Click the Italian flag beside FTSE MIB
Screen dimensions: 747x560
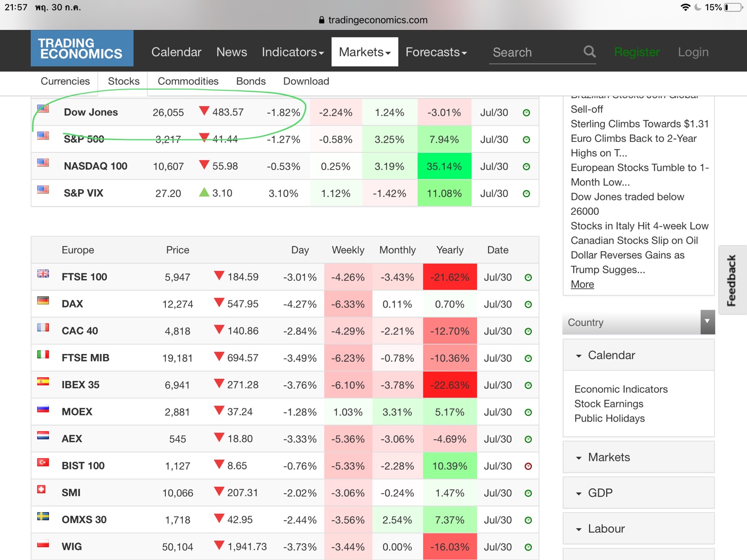(43, 354)
